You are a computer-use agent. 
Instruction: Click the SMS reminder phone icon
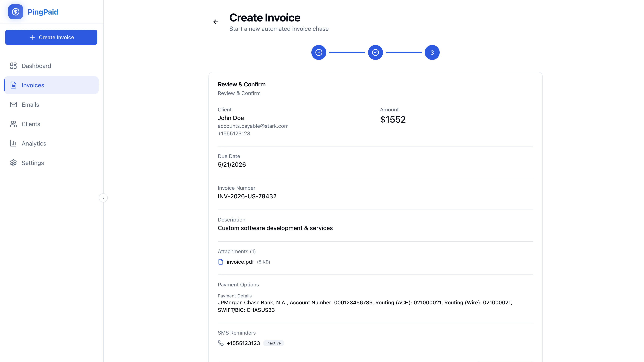pos(221,343)
